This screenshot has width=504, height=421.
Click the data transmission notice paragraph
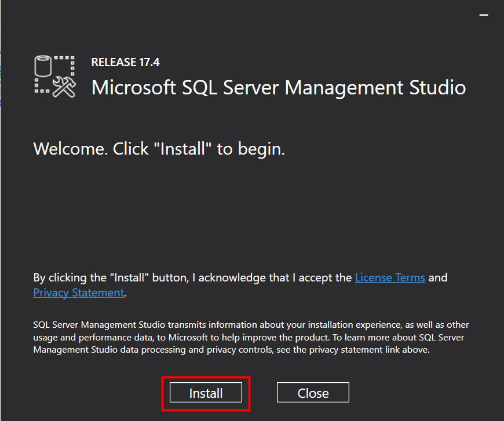point(251,337)
